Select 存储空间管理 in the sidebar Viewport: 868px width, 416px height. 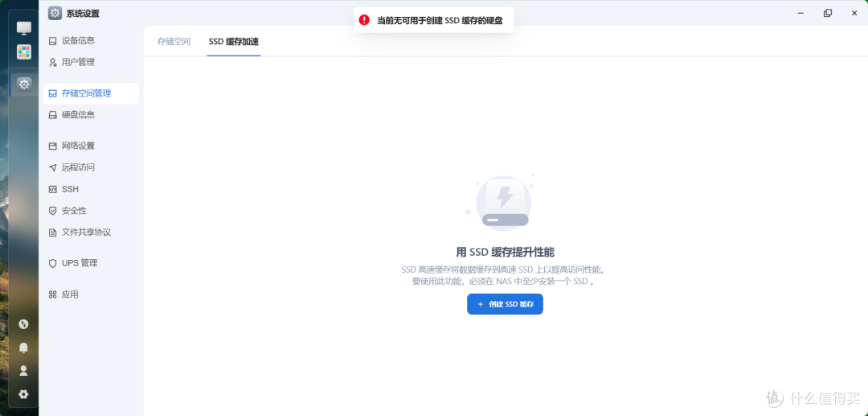click(91, 93)
